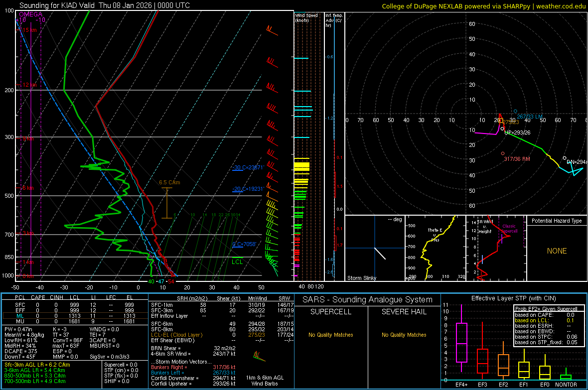Screen dimensions: 588x390
Task: Click the Bunkers Left = 267/33 kt line
Action: point(193,373)
